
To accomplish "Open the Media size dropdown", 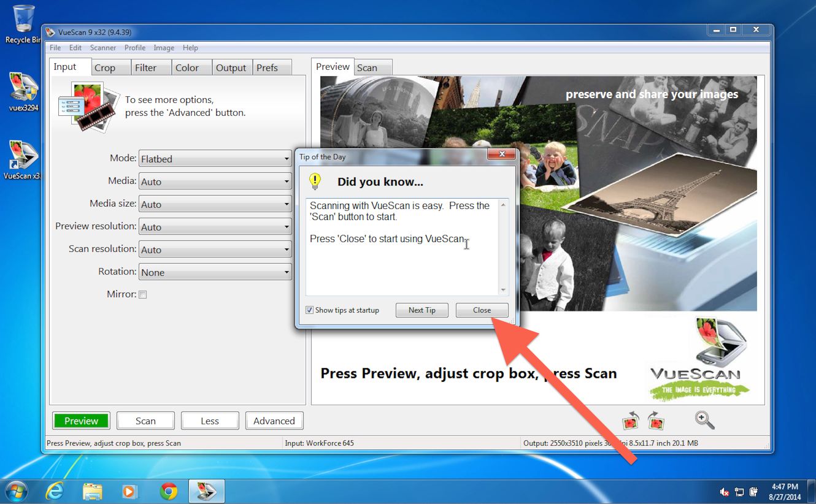I will (215, 204).
